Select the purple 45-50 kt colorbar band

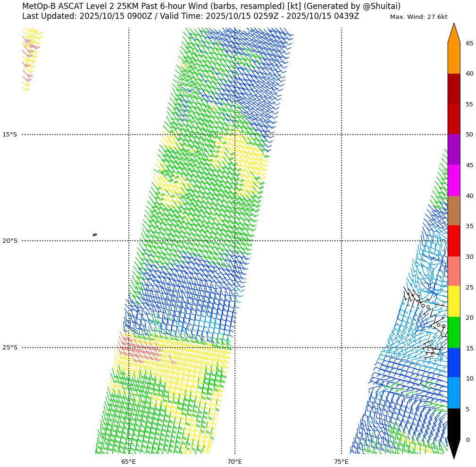tap(453, 150)
